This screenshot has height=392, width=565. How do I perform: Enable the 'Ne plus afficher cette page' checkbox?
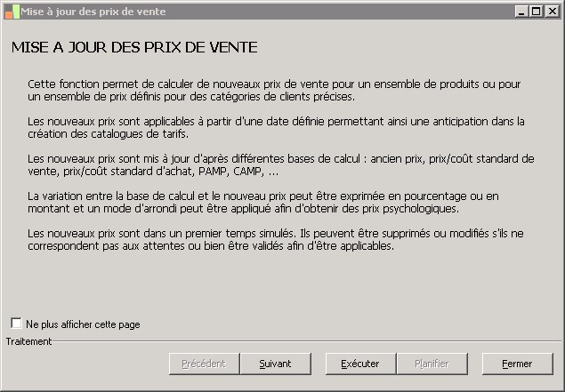coord(17,324)
